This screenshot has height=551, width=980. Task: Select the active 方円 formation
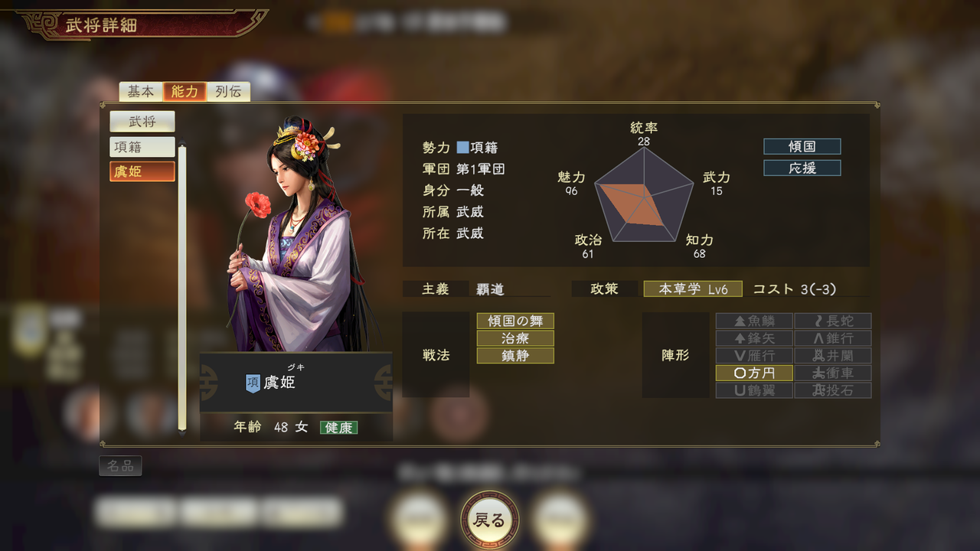(x=754, y=373)
